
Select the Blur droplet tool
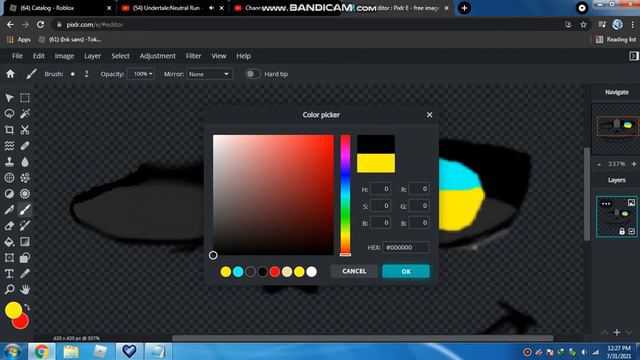pyautogui.click(x=25, y=162)
